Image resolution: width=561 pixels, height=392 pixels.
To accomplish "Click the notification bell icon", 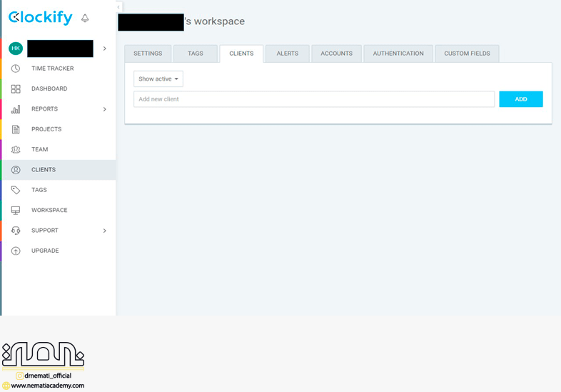I will (86, 18).
